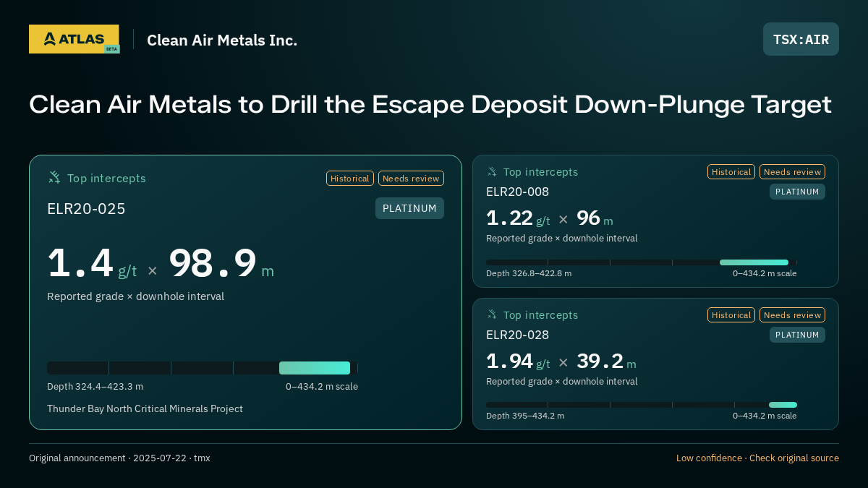The width and height of the screenshot is (868, 488).
Task: Click the ELR20-008 hole ID
Action: (x=517, y=192)
